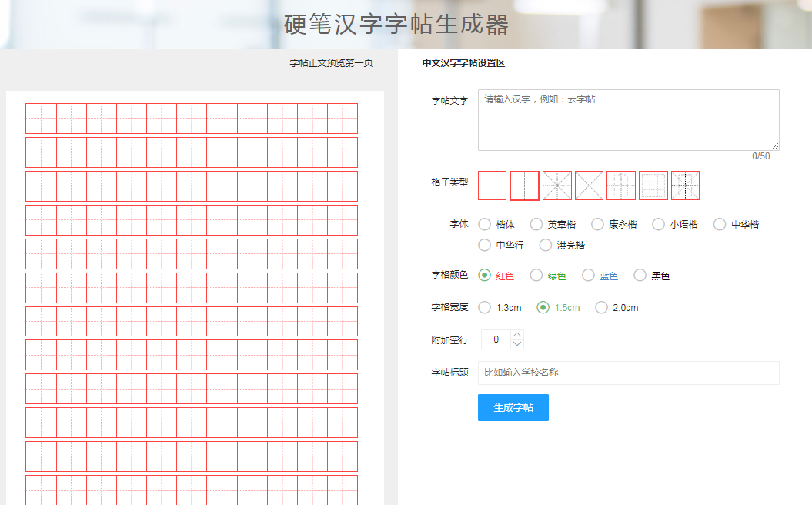Viewport: 812px width, 505px height.
Task: Click the 字格宽度 label
Action: click(x=449, y=307)
